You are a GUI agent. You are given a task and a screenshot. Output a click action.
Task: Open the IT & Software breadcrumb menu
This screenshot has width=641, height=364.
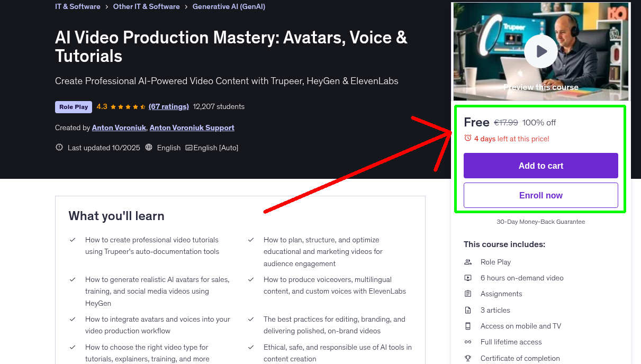coord(77,6)
